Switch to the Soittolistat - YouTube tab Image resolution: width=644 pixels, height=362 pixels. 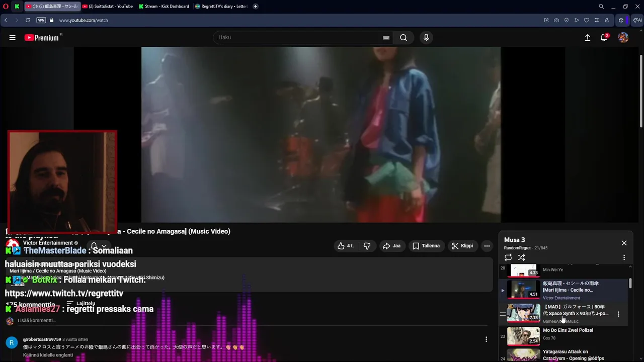point(108,6)
